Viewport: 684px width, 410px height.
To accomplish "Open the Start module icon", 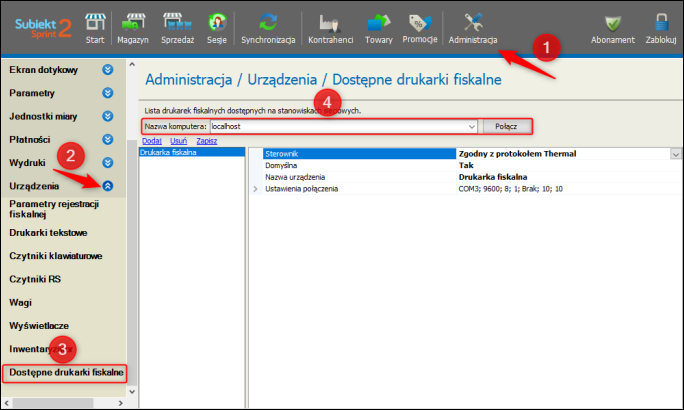I will pos(95,22).
